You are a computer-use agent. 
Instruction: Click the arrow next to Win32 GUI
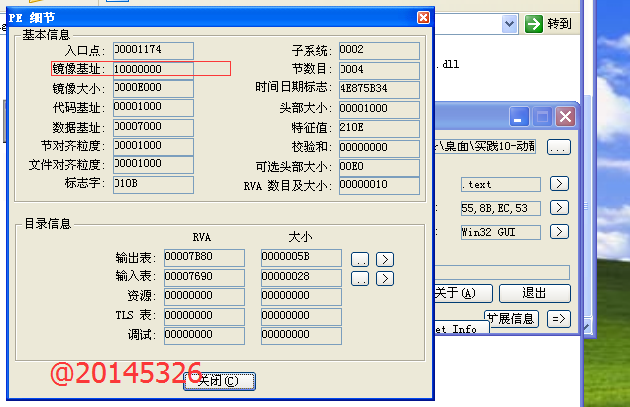click(x=559, y=232)
